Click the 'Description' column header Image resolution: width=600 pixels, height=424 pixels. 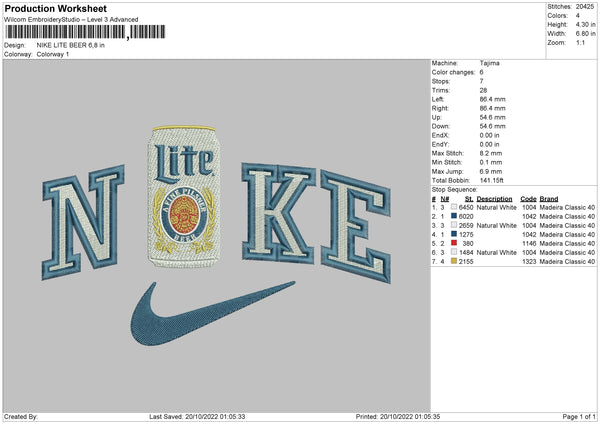tap(494, 199)
